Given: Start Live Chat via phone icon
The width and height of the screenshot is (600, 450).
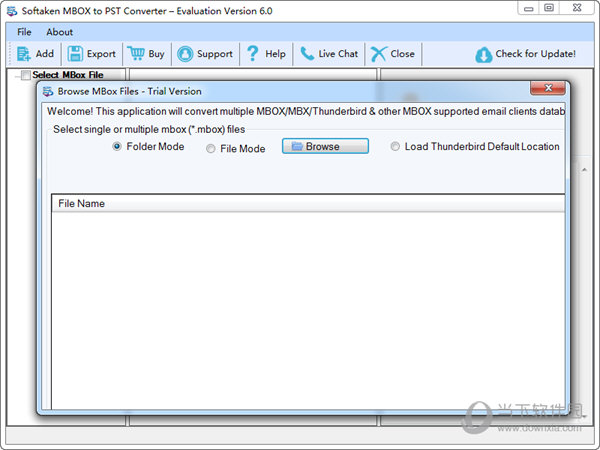Looking at the screenshot, I should [x=307, y=54].
